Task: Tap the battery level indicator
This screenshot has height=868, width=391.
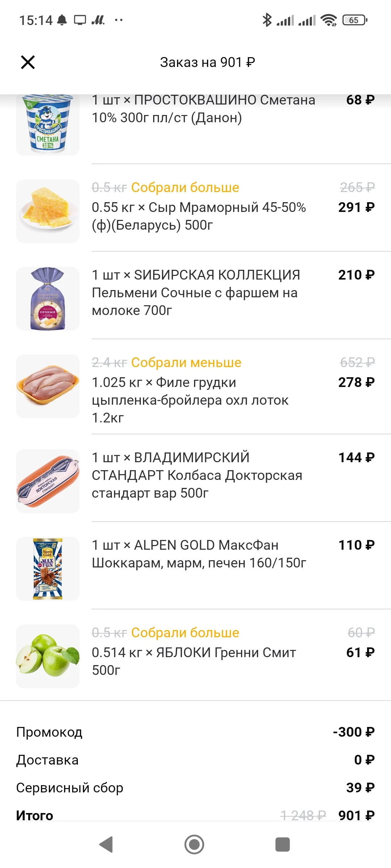Action: [354, 20]
